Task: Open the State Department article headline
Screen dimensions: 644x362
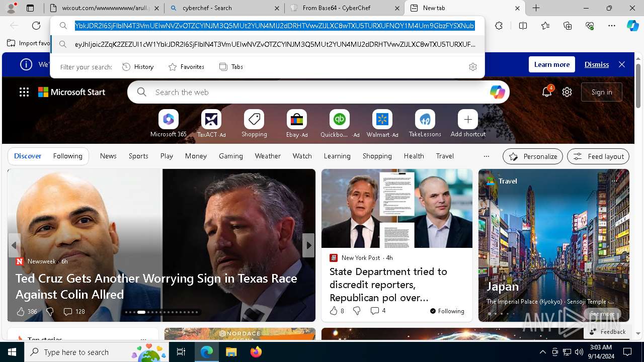Action: click(388, 285)
